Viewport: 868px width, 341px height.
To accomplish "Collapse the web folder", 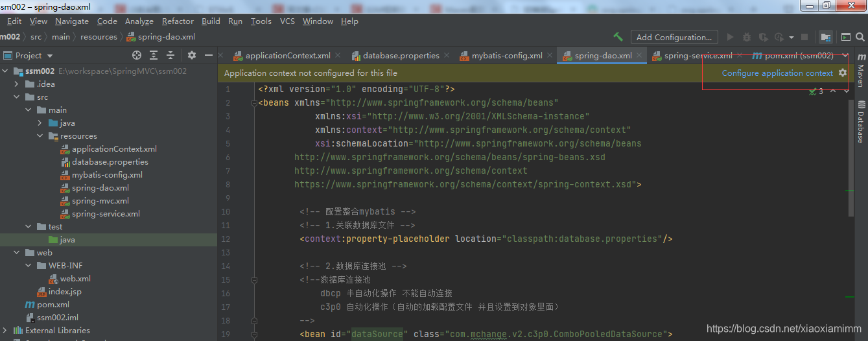I will [18, 253].
